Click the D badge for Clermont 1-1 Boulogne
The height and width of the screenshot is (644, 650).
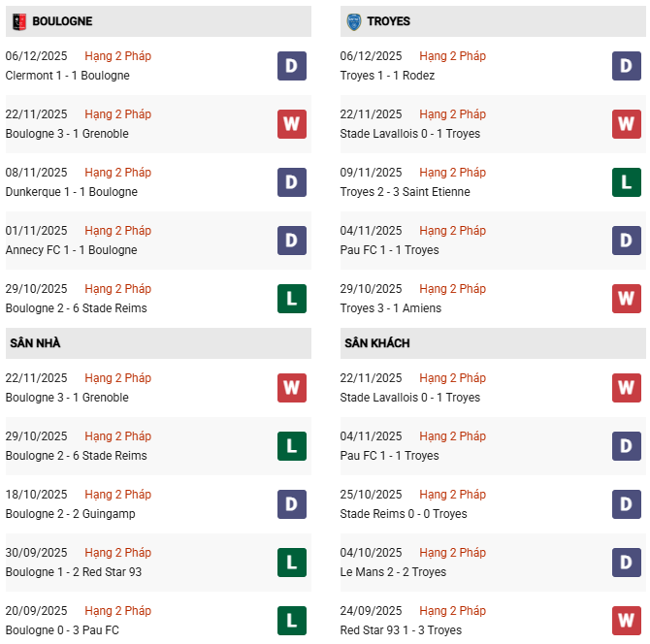(x=292, y=66)
